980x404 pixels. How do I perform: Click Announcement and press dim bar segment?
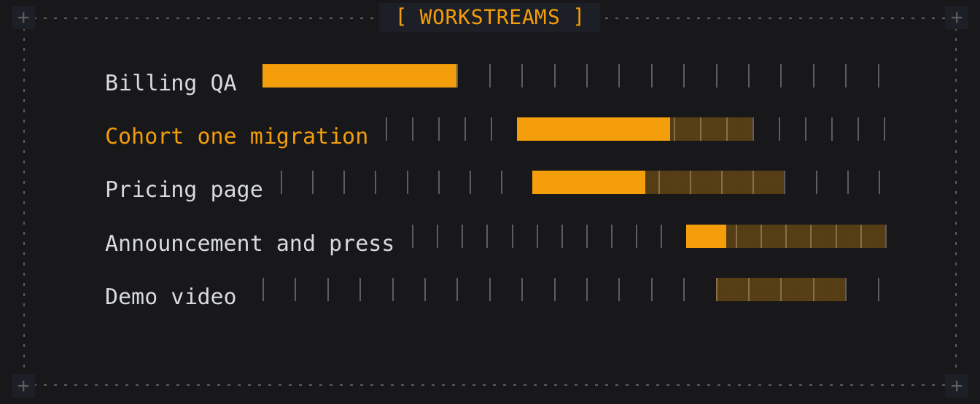[806, 236]
